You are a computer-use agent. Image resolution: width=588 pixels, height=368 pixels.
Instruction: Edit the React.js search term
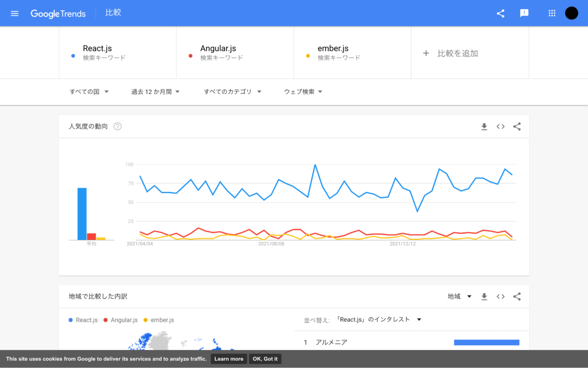pyautogui.click(x=98, y=49)
